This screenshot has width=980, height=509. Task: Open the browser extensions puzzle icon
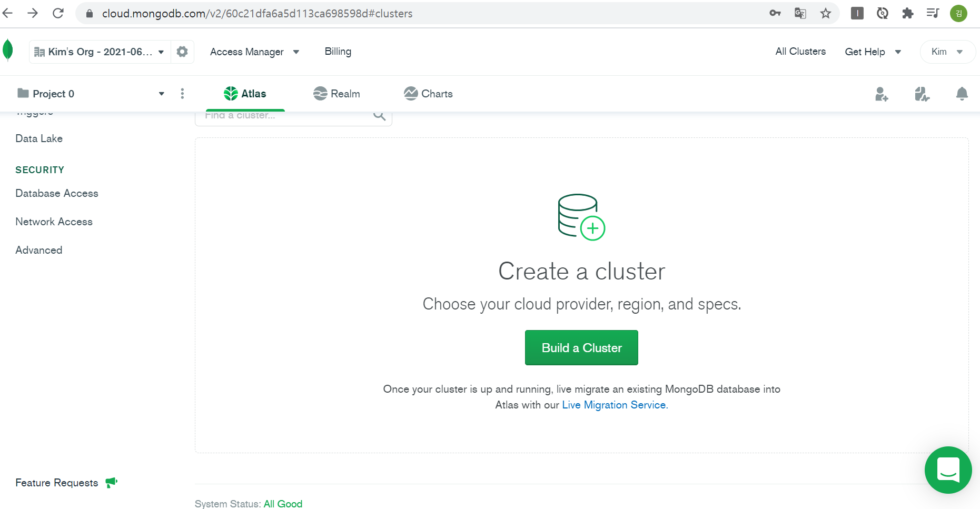point(907,13)
